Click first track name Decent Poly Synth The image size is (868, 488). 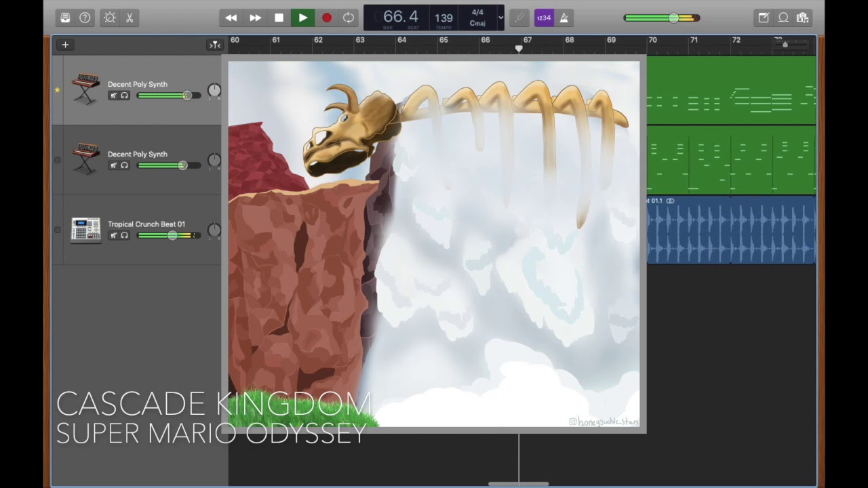[x=137, y=84]
